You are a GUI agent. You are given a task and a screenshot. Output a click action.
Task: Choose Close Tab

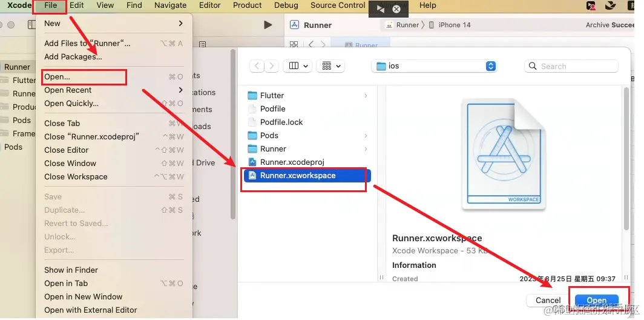114,124
